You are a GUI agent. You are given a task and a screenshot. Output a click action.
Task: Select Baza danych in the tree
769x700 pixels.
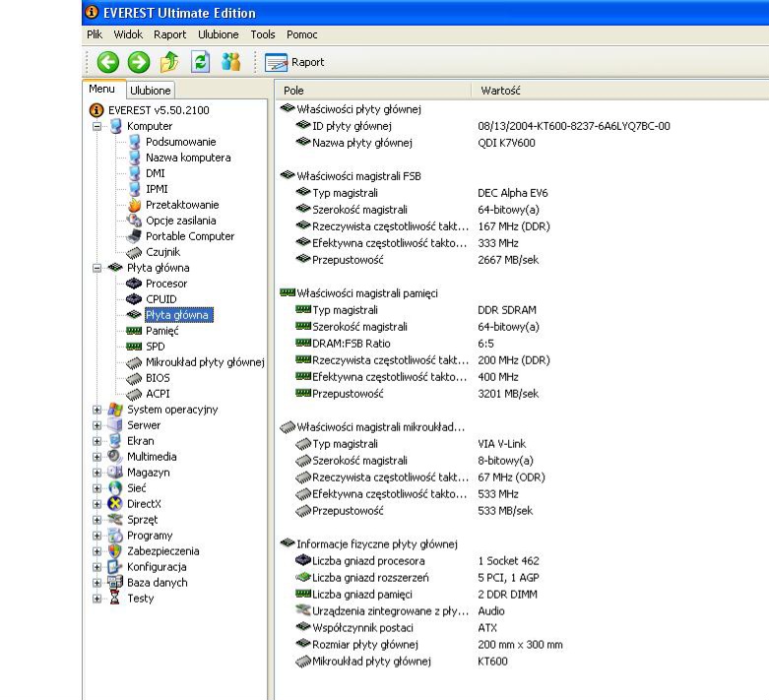click(157, 583)
